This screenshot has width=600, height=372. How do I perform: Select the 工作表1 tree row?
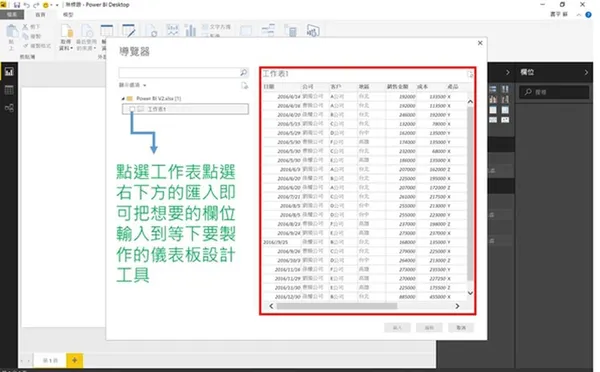[185, 109]
